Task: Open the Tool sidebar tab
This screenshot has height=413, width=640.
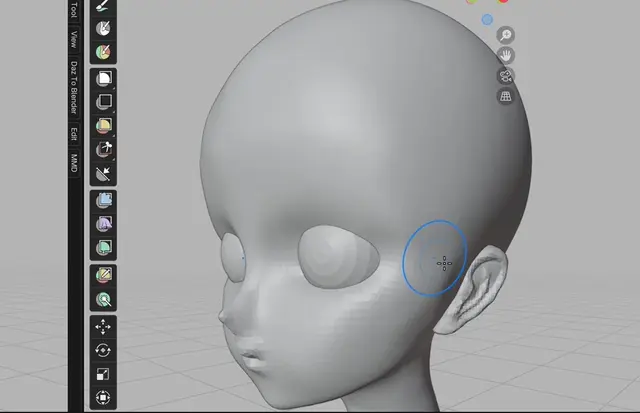Action: [74, 9]
